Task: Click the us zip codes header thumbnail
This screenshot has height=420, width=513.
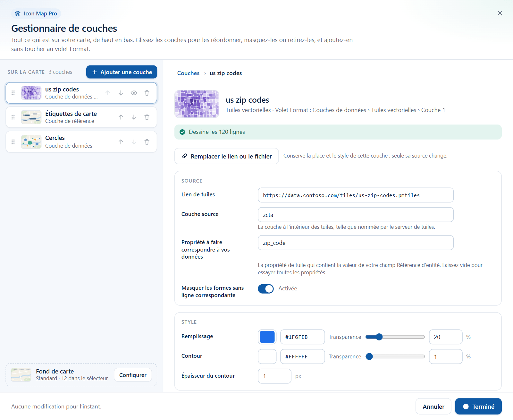Action: click(x=197, y=104)
